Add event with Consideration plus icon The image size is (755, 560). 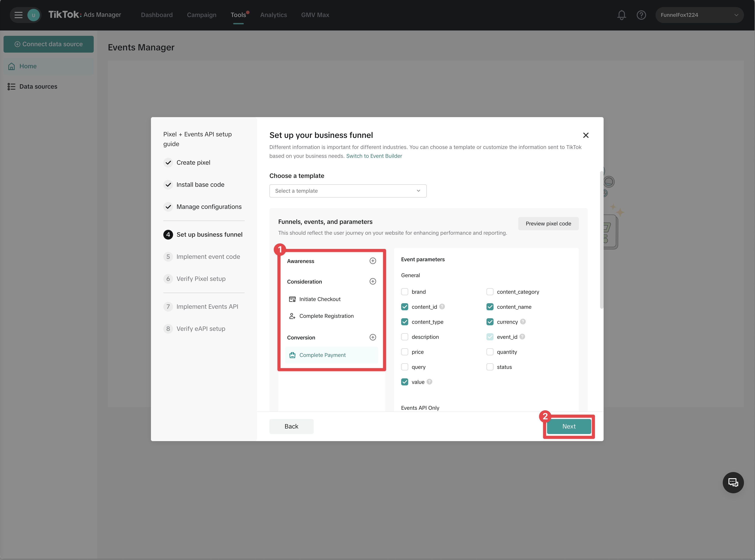[x=373, y=281]
